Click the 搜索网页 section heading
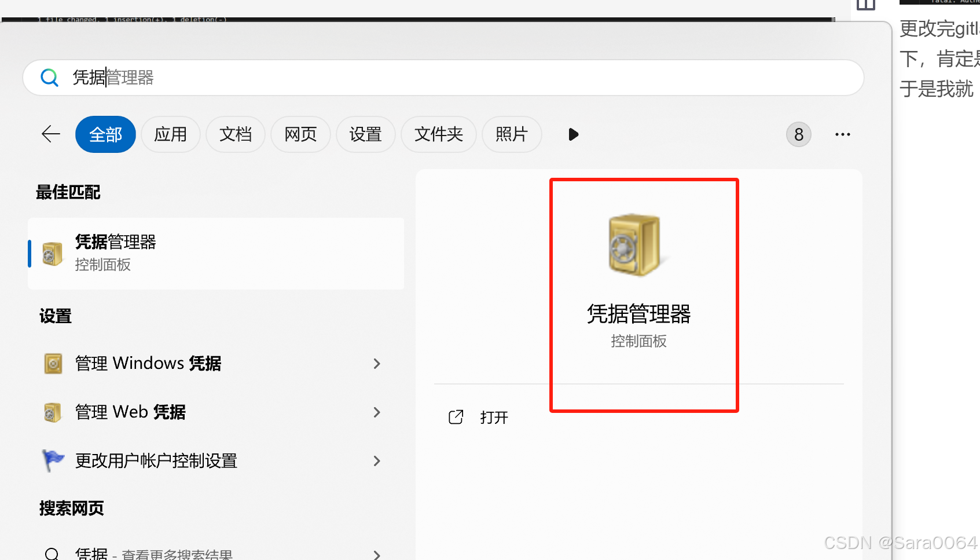This screenshot has height=560, width=980. (x=72, y=508)
